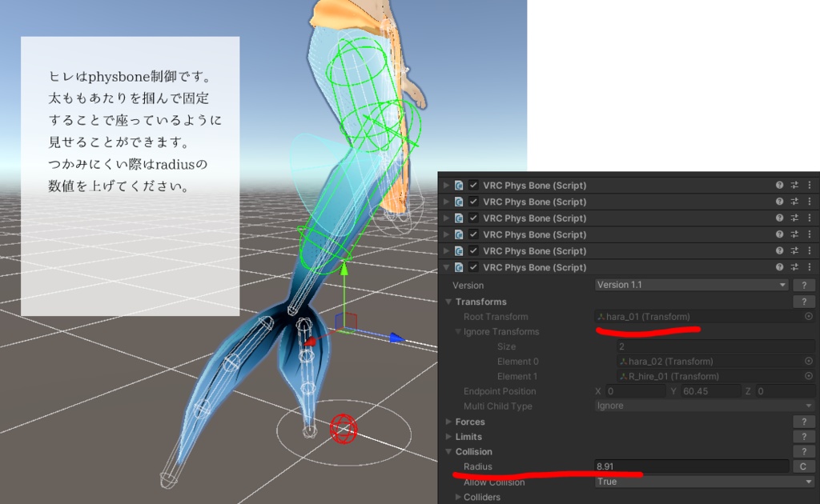
Task: Expand the Colliders list
Action: click(x=457, y=497)
